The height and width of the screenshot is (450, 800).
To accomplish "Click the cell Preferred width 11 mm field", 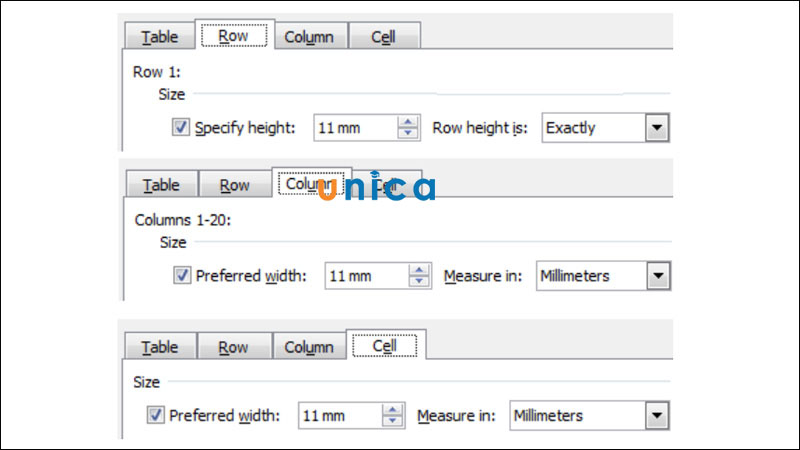I will coord(338,415).
